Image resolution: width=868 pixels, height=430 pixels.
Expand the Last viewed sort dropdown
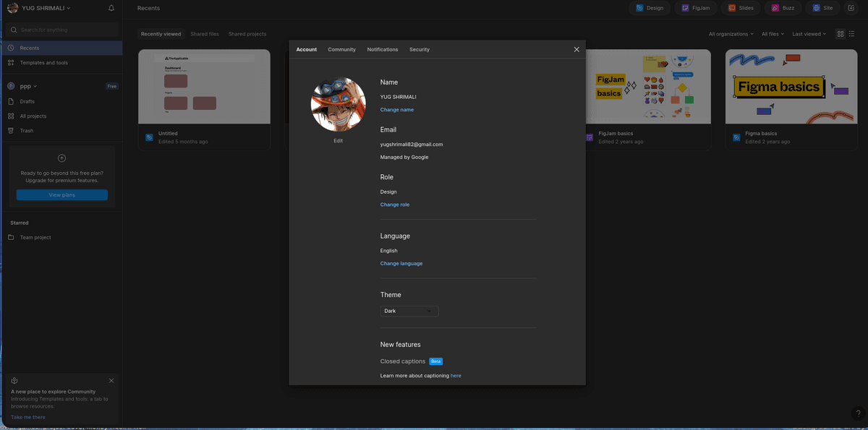pos(809,34)
